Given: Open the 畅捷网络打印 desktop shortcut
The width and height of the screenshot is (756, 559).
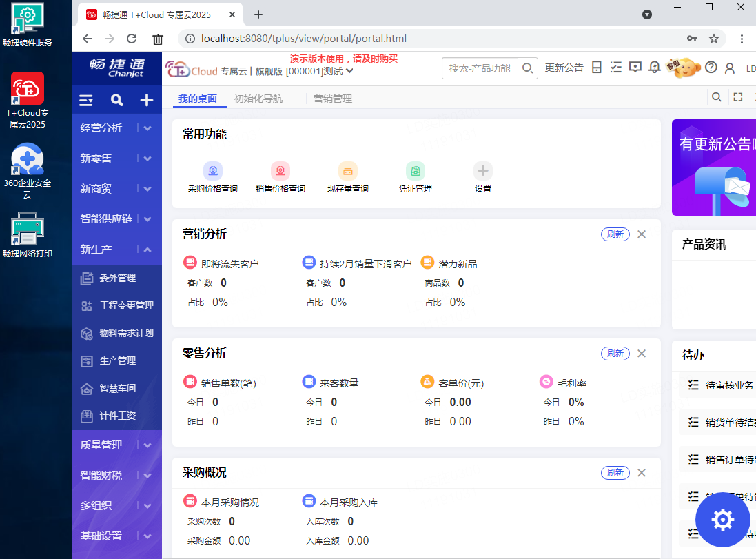Looking at the screenshot, I should 28,235.
